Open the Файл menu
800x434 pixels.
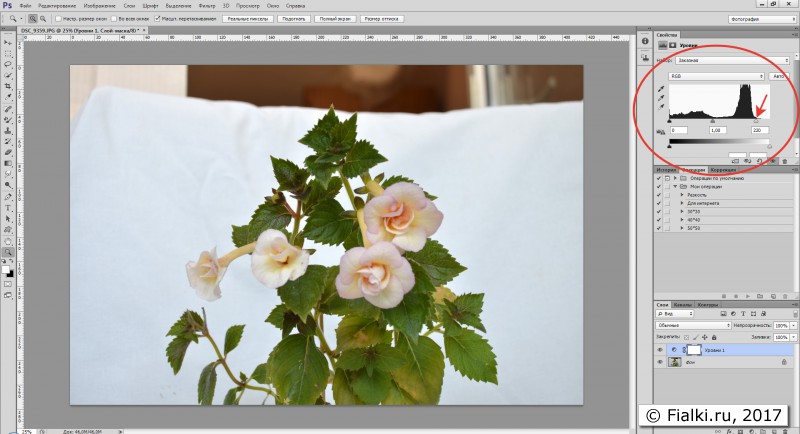tap(25, 6)
